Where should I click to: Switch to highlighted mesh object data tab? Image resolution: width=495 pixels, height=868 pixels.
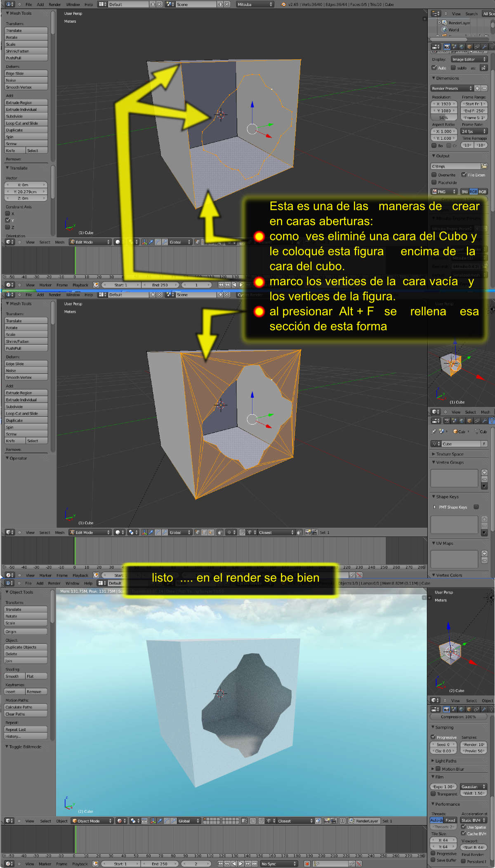[x=492, y=420]
